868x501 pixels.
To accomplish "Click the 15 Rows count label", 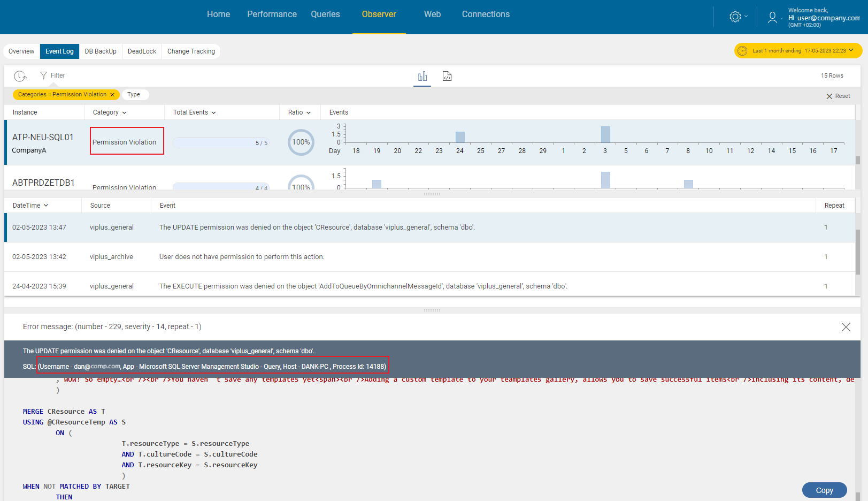I will (x=832, y=76).
